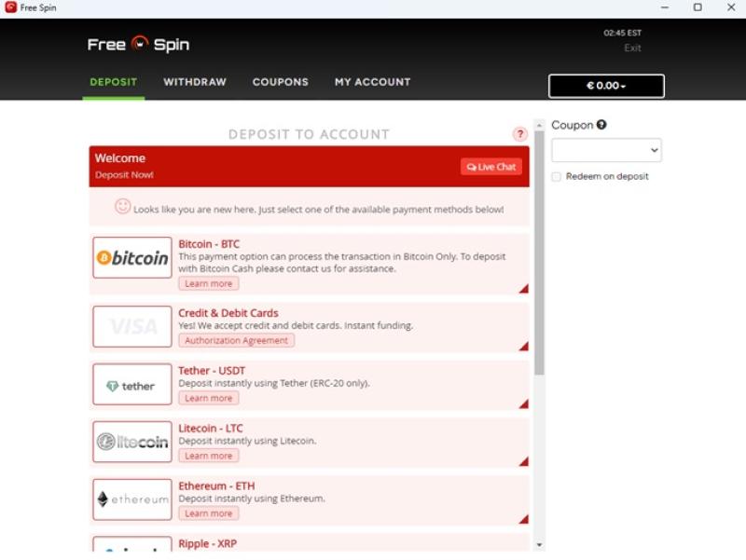Open the Authorization Agreement link
Viewport: 746px width, 560px height.
pyautogui.click(x=237, y=341)
